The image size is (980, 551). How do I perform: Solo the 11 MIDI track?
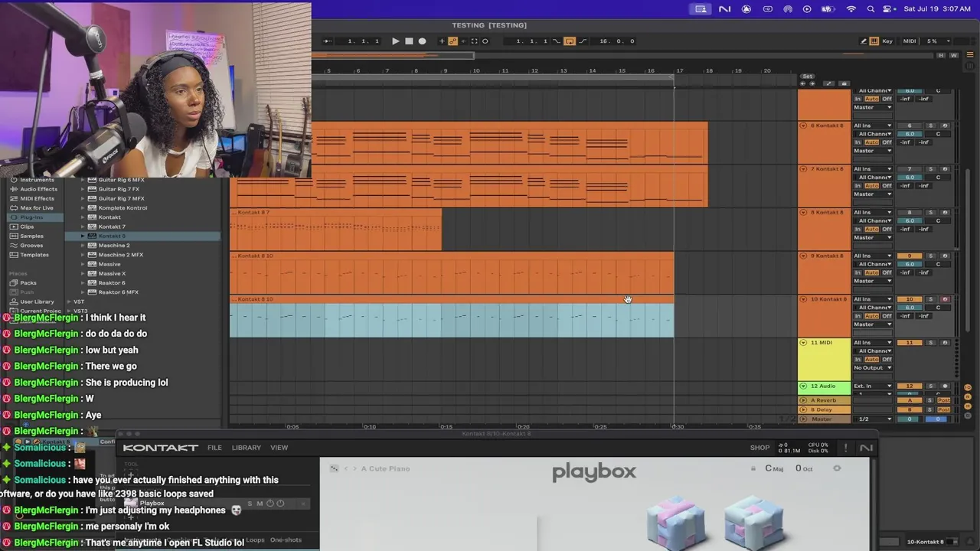pos(931,342)
